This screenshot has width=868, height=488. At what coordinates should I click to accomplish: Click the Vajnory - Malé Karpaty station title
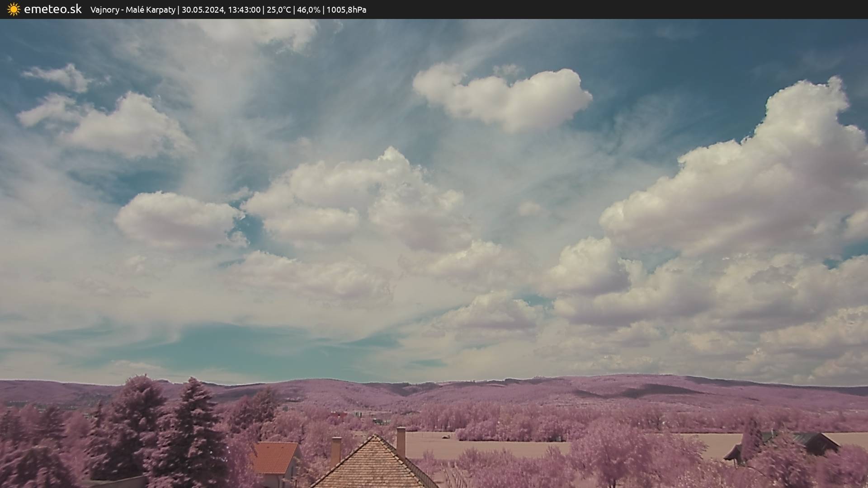[x=133, y=9]
